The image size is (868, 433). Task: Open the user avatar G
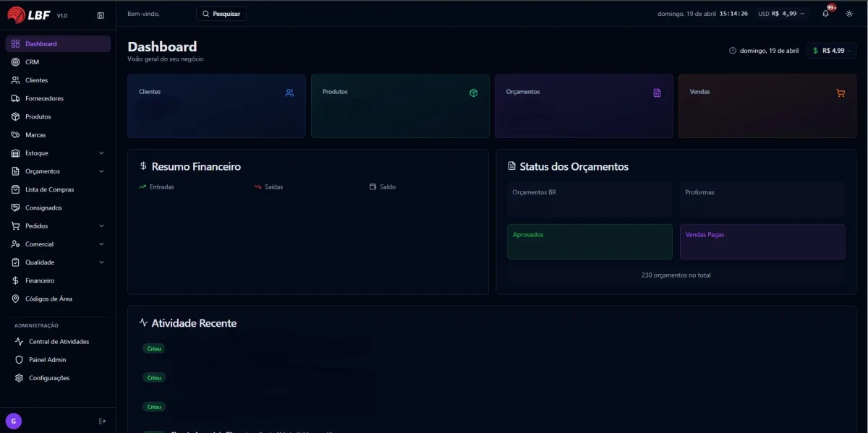point(13,421)
